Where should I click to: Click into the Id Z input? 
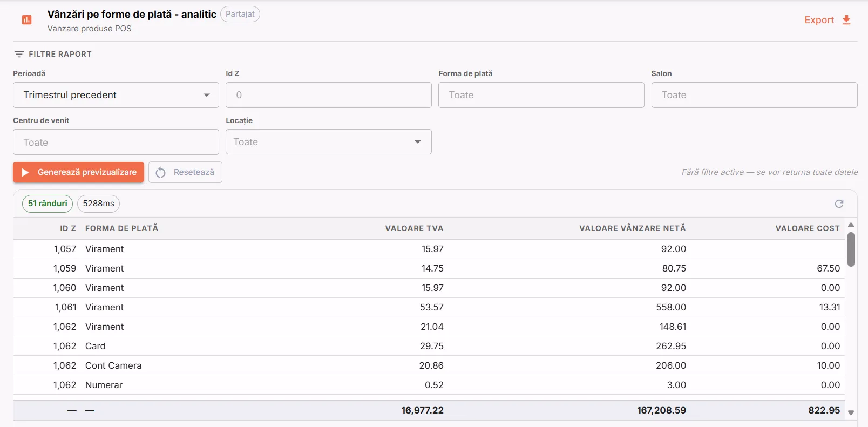pos(329,95)
